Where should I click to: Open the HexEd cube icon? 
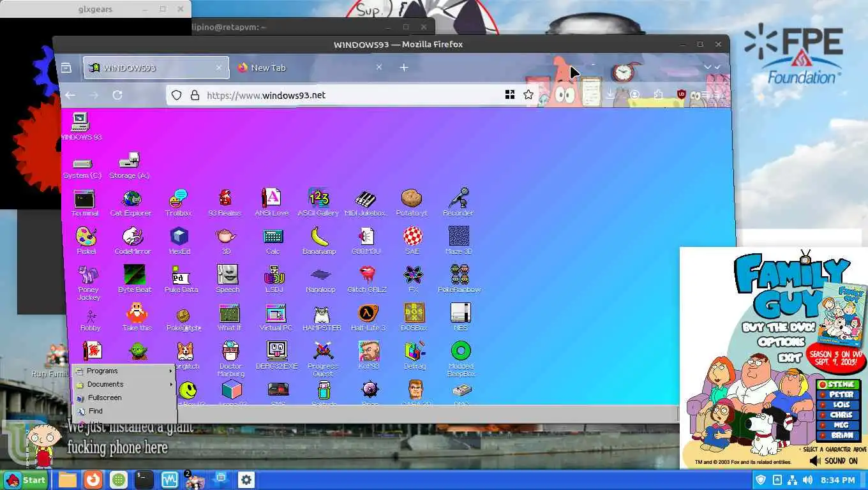pyautogui.click(x=179, y=241)
